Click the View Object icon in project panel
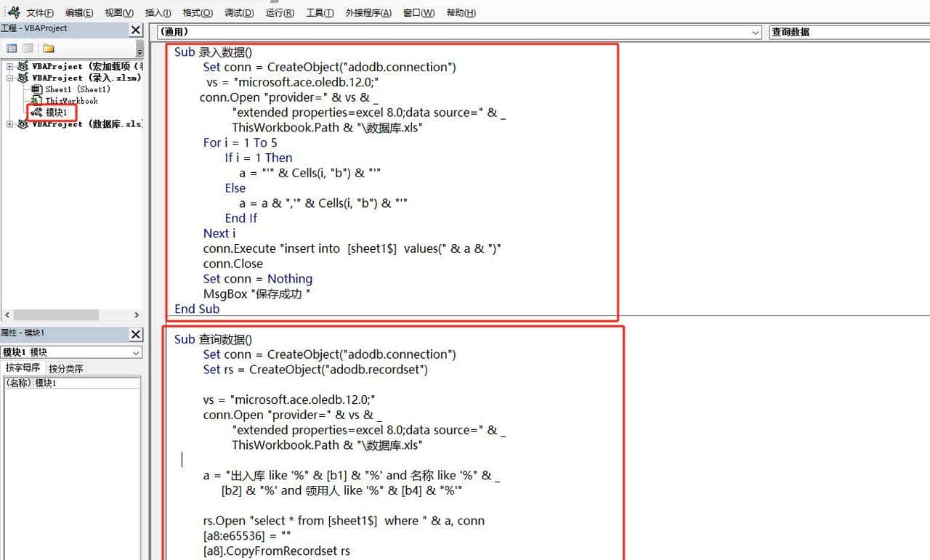The height and width of the screenshot is (560, 930). pos(28,49)
